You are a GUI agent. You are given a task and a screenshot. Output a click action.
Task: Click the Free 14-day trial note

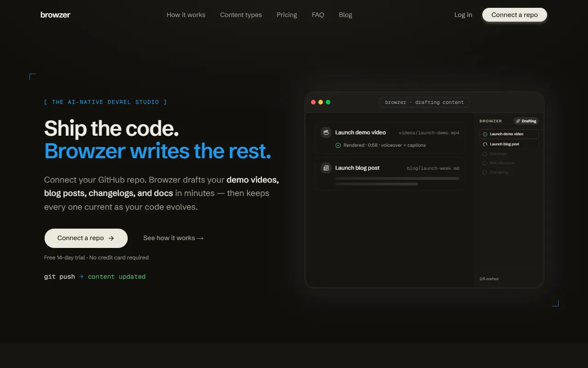pos(96,258)
